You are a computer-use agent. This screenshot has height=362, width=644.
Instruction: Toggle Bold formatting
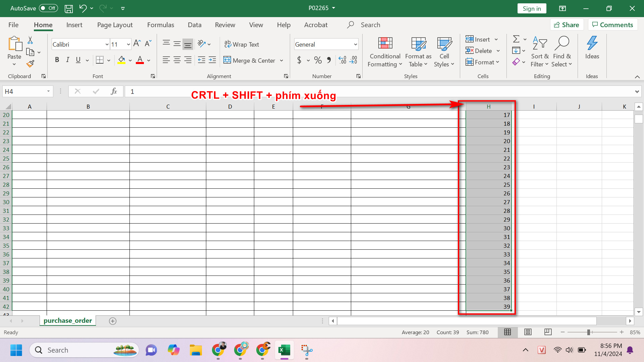57,60
